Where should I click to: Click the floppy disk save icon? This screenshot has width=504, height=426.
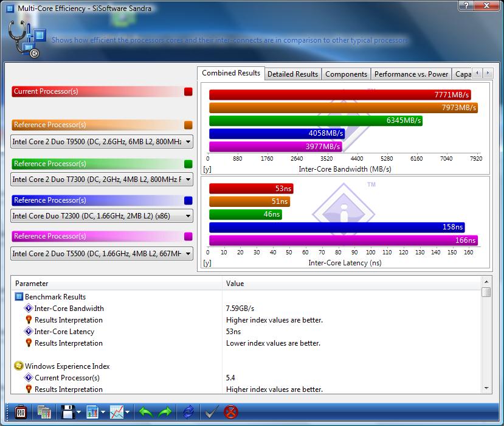point(68,412)
